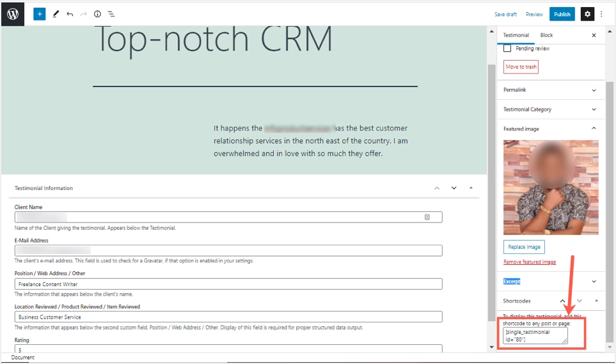Collapse the Testimonial Information panel
This screenshot has width=616, height=364.
[471, 188]
